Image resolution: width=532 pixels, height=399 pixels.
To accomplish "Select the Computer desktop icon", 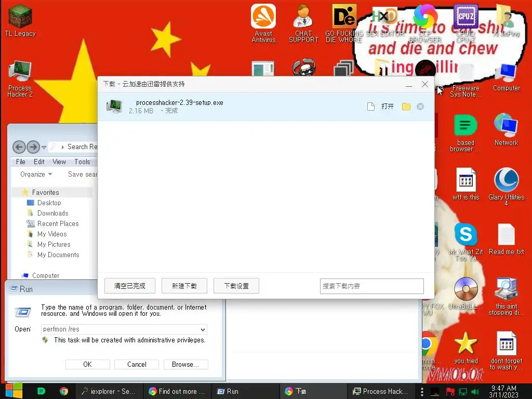I will point(506,77).
